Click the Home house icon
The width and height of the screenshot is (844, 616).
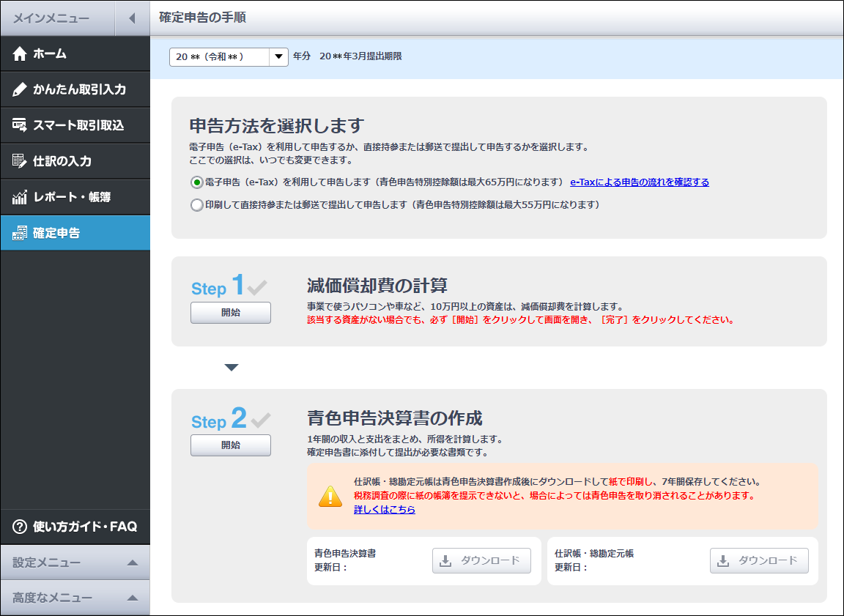coord(20,53)
